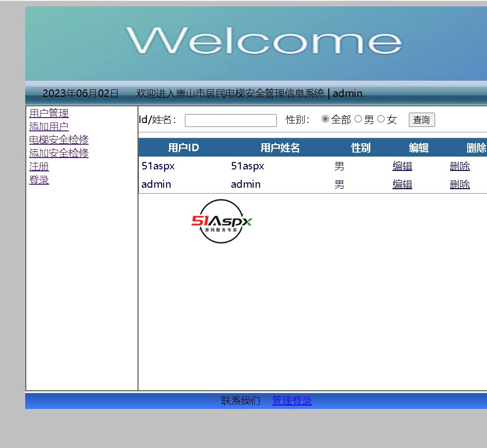Open 添加安全检修 sidebar link
Image resolution: width=487 pixels, height=448 pixels.
click(x=59, y=153)
